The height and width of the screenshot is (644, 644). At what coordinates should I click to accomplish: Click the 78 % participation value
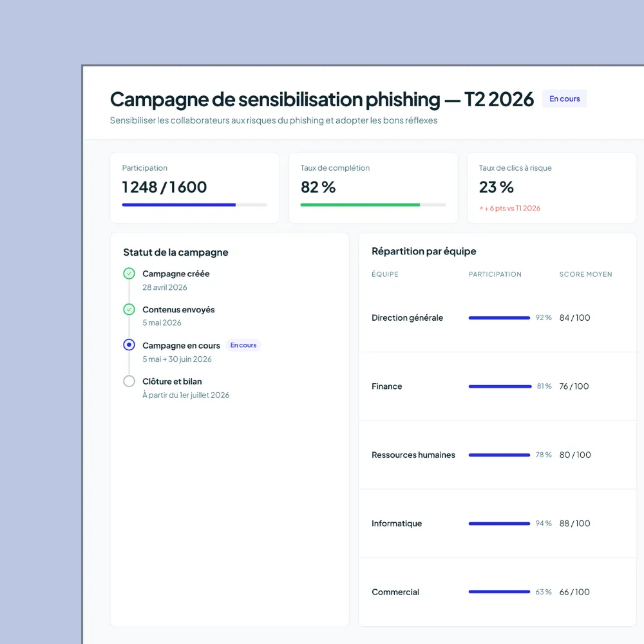544,455
